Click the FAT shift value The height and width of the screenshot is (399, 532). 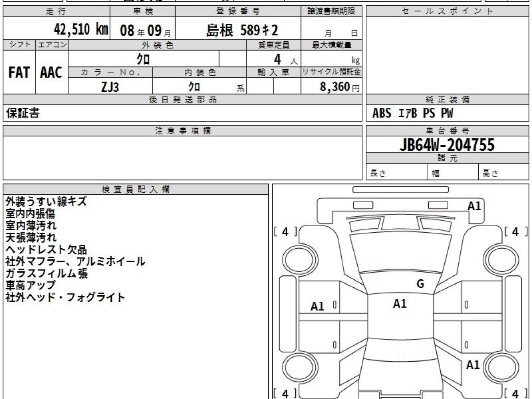pyautogui.click(x=19, y=73)
